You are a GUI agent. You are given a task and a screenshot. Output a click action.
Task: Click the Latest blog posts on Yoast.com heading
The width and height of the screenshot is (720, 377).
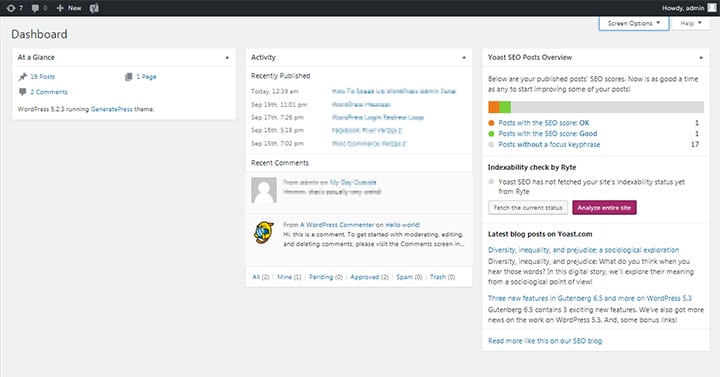tap(540, 234)
